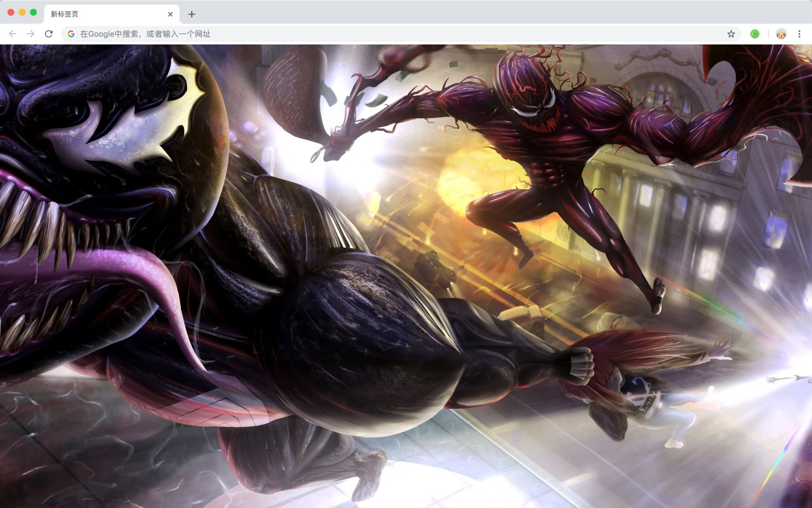Open the green extension icon
Screen dimensions: 812x508
click(x=755, y=34)
